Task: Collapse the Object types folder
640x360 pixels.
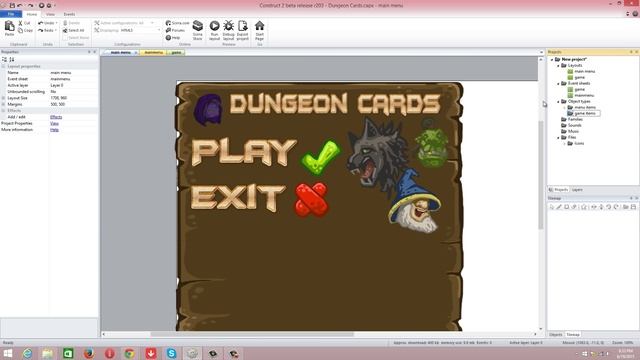Action: point(558,101)
